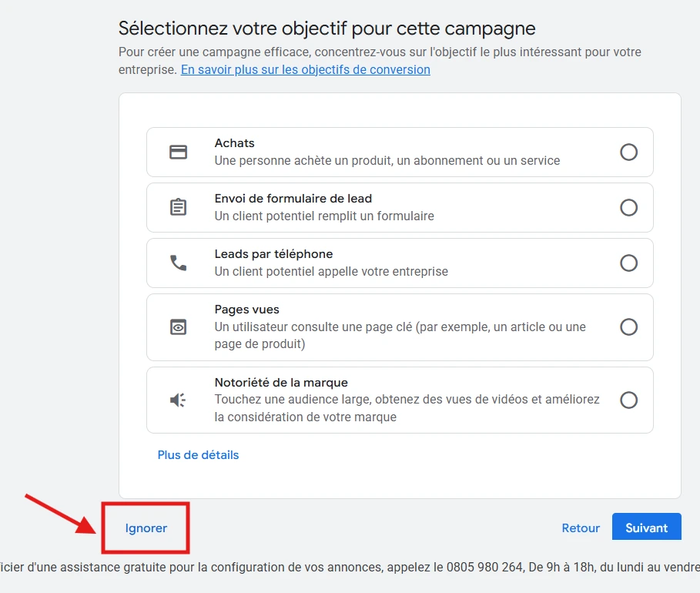Click the Pages vues description text
Viewport: 700px width, 593px height.
400,335
